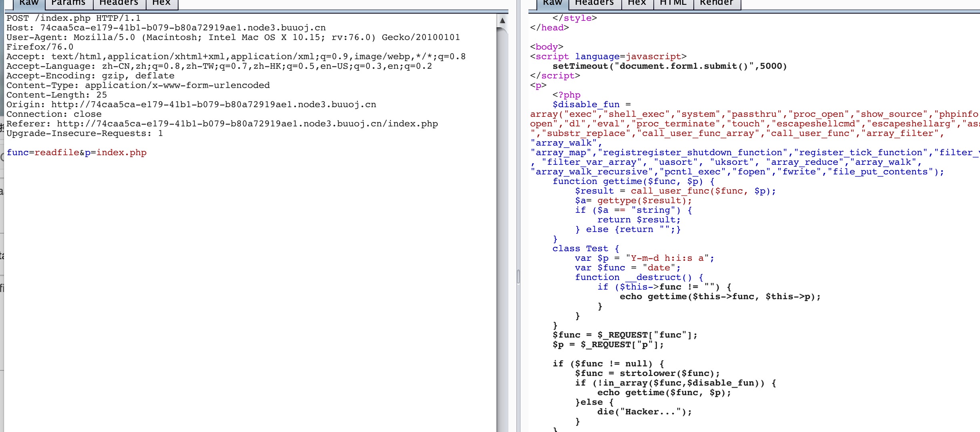Switch to the response Raw tab

tap(552, 4)
